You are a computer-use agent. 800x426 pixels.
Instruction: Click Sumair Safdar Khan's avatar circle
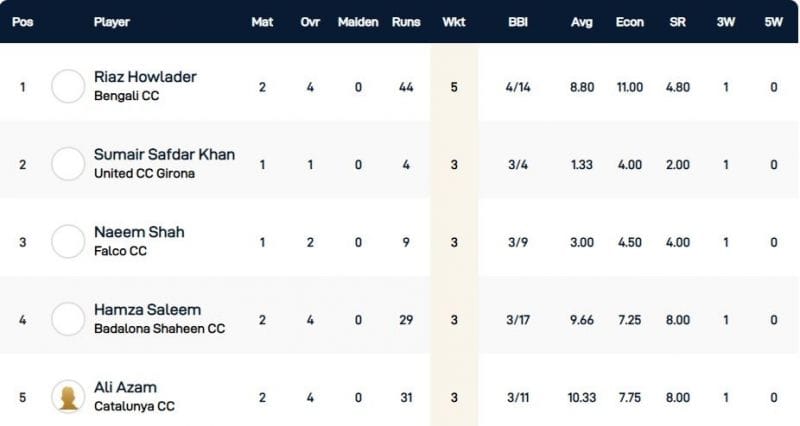(68, 164)
